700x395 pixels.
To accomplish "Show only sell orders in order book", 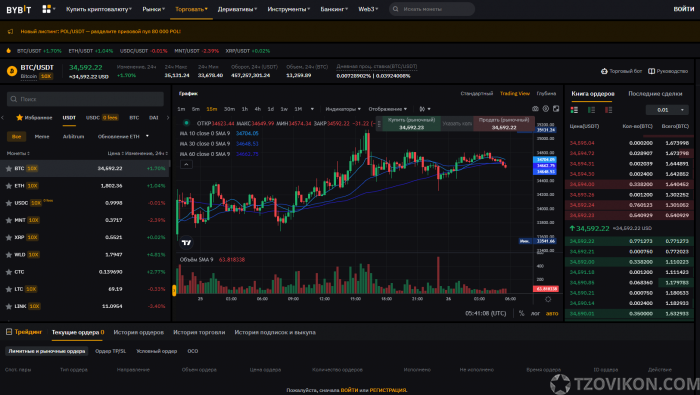I will tap(608, 110).
